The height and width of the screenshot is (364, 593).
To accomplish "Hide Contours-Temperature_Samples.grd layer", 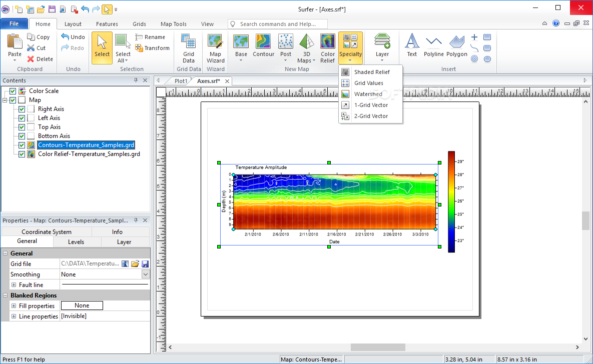I will [22, 145].
